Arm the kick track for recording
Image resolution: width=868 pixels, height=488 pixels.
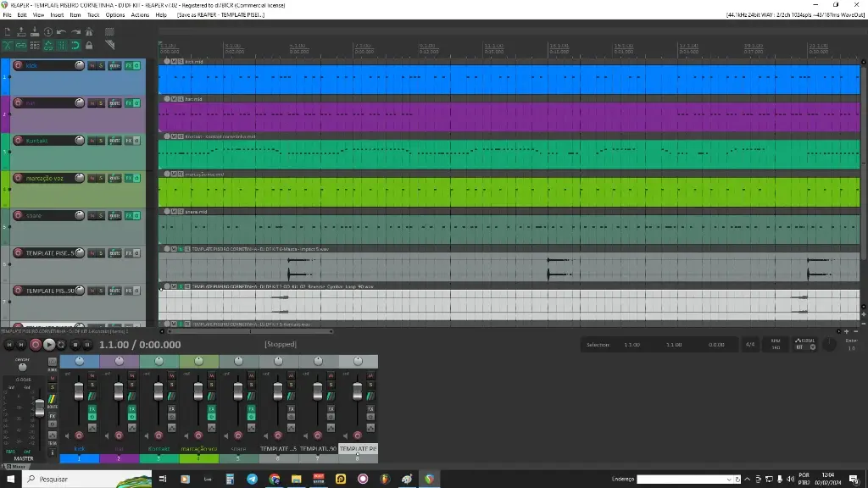point(19,65)
